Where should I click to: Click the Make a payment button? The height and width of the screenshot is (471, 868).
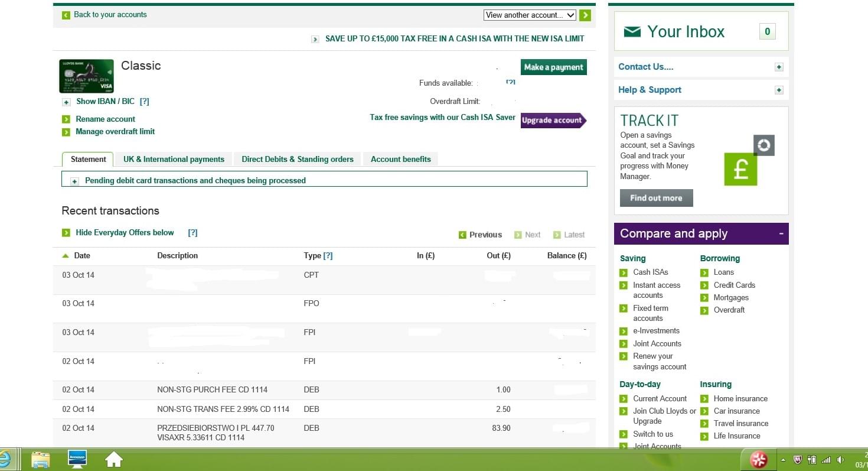553,67
